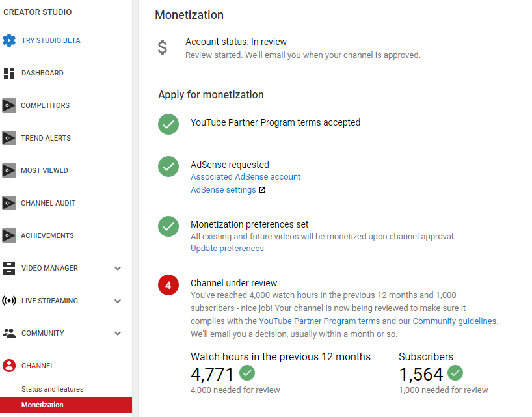Click the Live Streaming broadcast icon
Screen dimensions: 532x417
pyautogui.click(x=9, y=301)
